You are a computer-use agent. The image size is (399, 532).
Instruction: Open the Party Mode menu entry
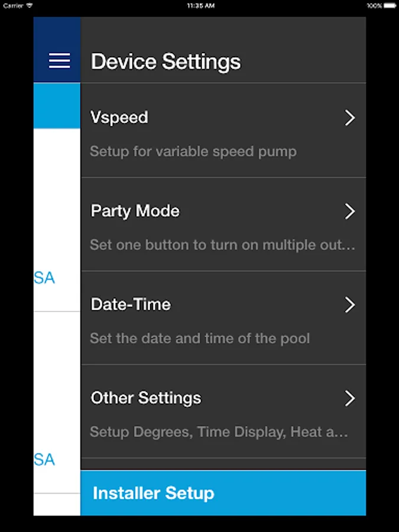click(135, 211)
